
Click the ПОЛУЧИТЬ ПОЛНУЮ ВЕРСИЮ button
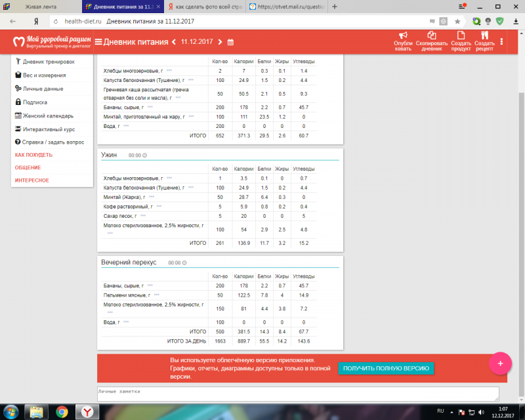[x=386, y=368]
